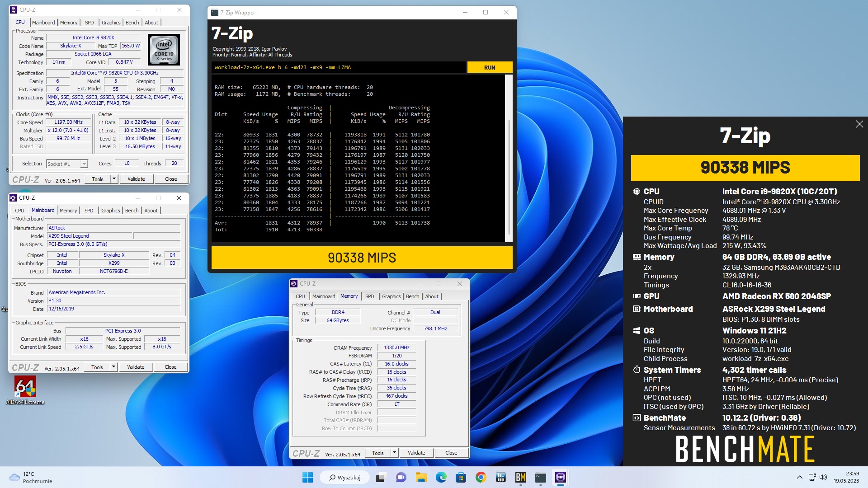This screenshot has height=488, width=868.
Task: Click Validate in CPU-Z Mainboard window
Action: (136, 367)
